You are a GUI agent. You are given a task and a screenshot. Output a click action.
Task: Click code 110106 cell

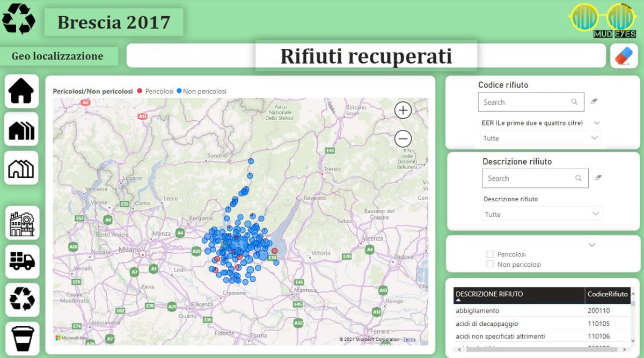click(x=599, y=336)
